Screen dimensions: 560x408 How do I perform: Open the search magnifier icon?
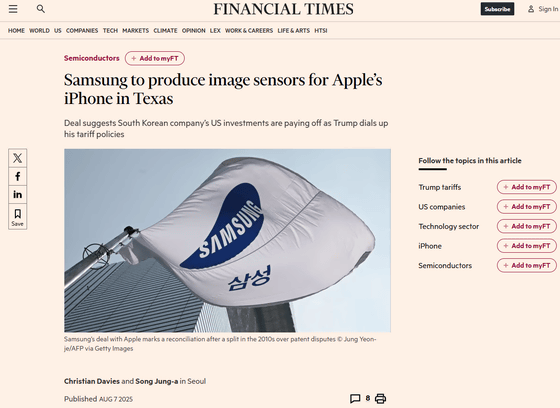41,9
